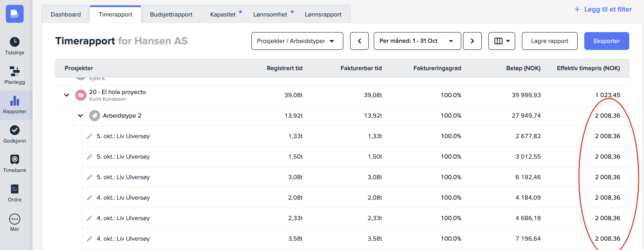
Task: Open the Timebank section
Action: point(14,160)
